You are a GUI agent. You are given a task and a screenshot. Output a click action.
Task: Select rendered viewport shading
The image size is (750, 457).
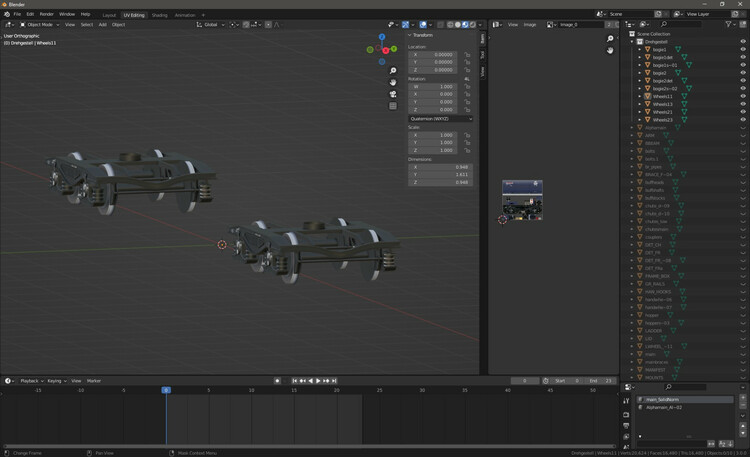tap(473, 24)
